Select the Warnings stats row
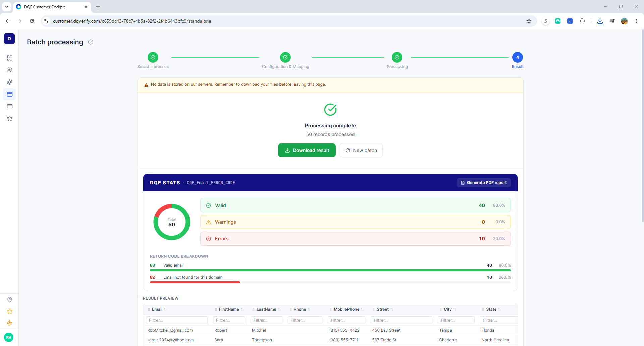The width and height of the screenshot is (644, 346). (x=356, y=222)
